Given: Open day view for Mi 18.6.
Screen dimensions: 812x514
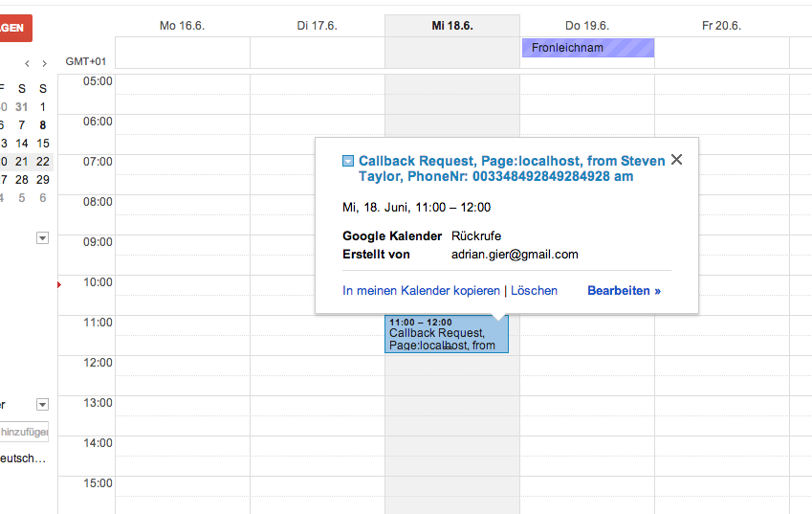Looking at the screenshot, I should click(x=452, y=26).
